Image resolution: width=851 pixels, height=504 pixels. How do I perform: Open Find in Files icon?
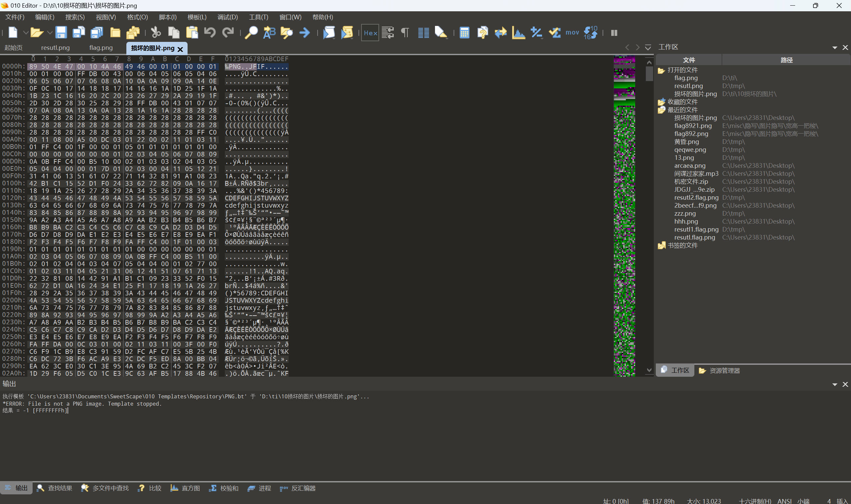(x=287, y=33)
